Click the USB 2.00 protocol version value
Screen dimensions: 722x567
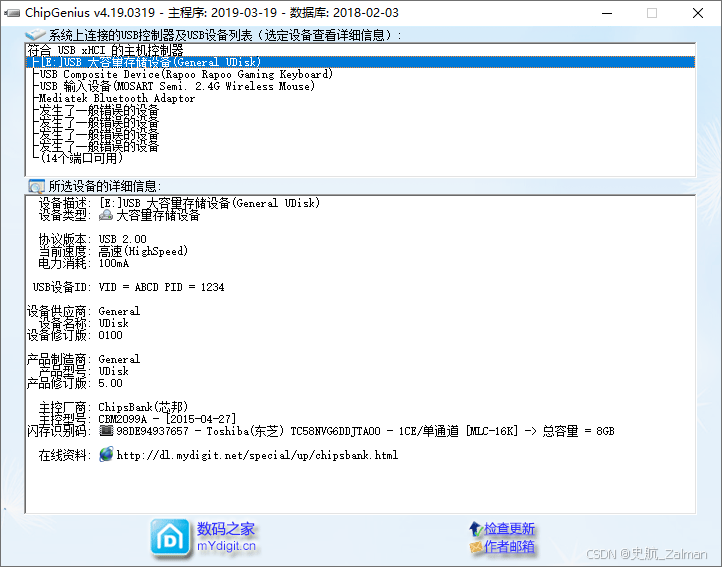click(122, 239)
